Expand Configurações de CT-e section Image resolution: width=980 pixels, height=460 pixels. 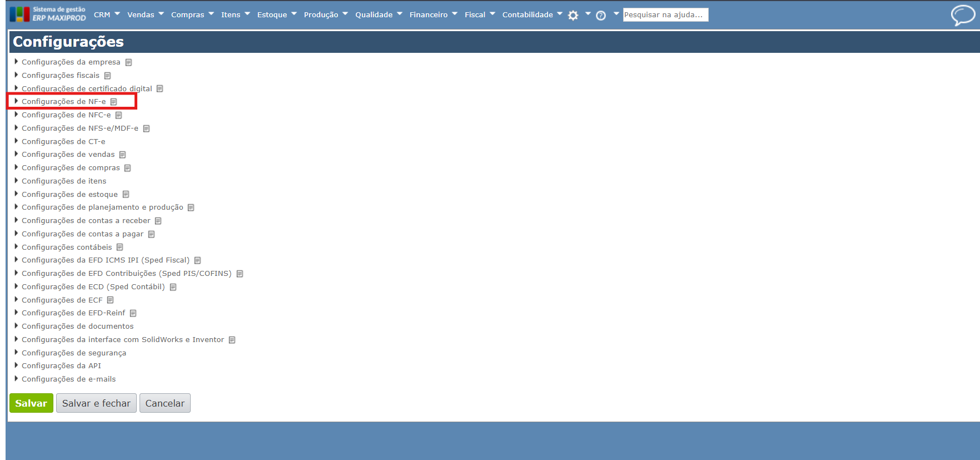click(x=16, y=141)
